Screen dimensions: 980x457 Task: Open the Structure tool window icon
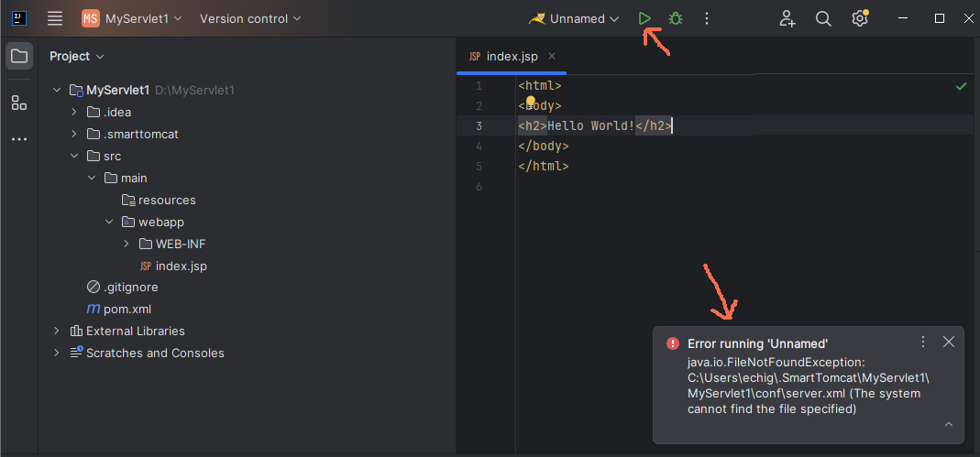pos(18,103)
